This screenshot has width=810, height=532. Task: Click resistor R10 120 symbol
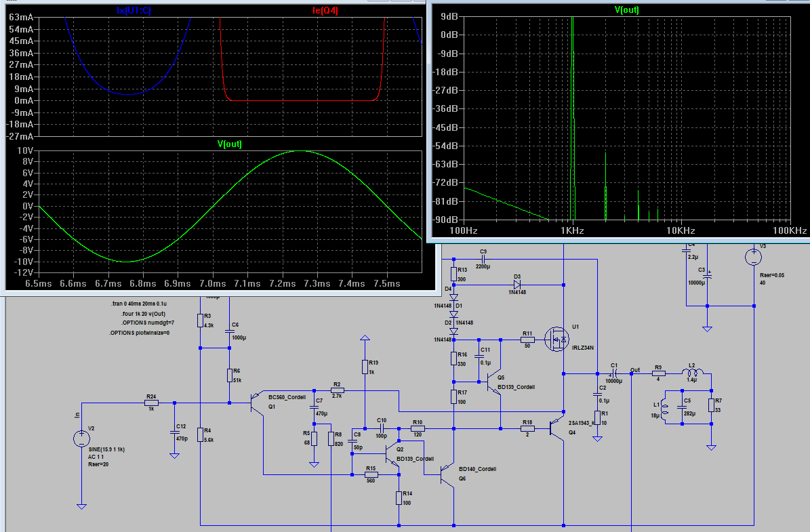coord(418,428)
